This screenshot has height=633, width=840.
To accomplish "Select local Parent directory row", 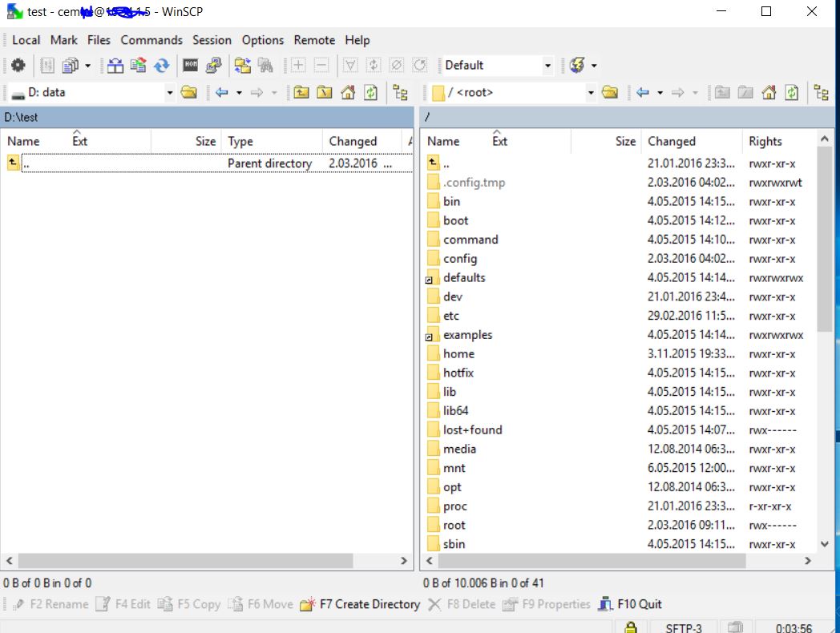I will coord(208,163).
